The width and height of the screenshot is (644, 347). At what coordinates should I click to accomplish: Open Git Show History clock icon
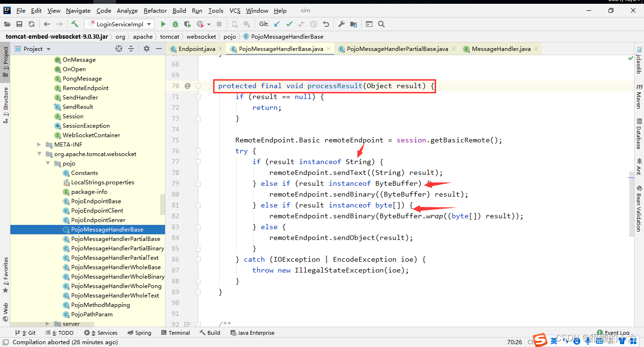pos(314,24)
